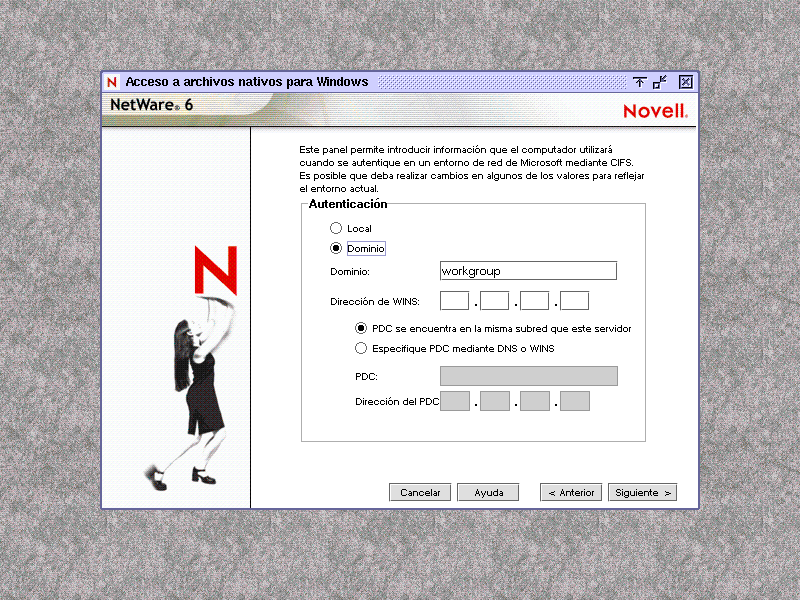Choose 'PDC se encuentra en la misma subred' option
800x600 pixels.
[361, 328]
